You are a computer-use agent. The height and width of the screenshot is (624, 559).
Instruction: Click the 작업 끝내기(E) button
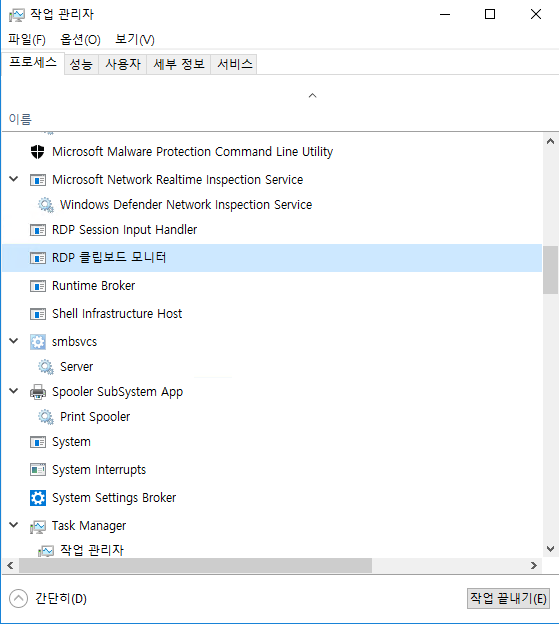tap(508, 599)
